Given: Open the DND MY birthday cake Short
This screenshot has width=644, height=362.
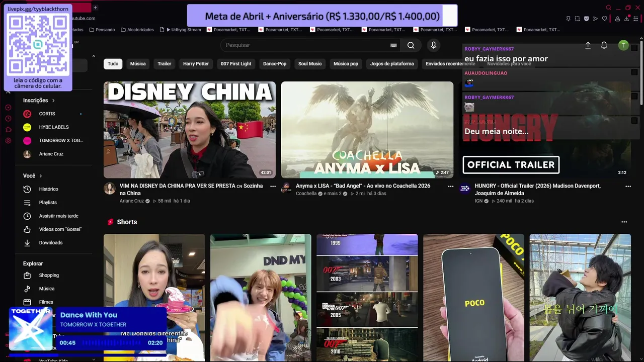Looking at the screenshot, I should [261, 298].
